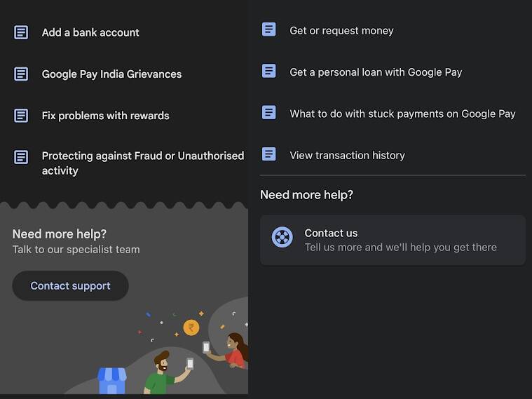Open Fix problems with rewards help article
The width and height of the screenshot is (532, 399).
[x=105, y=116]
